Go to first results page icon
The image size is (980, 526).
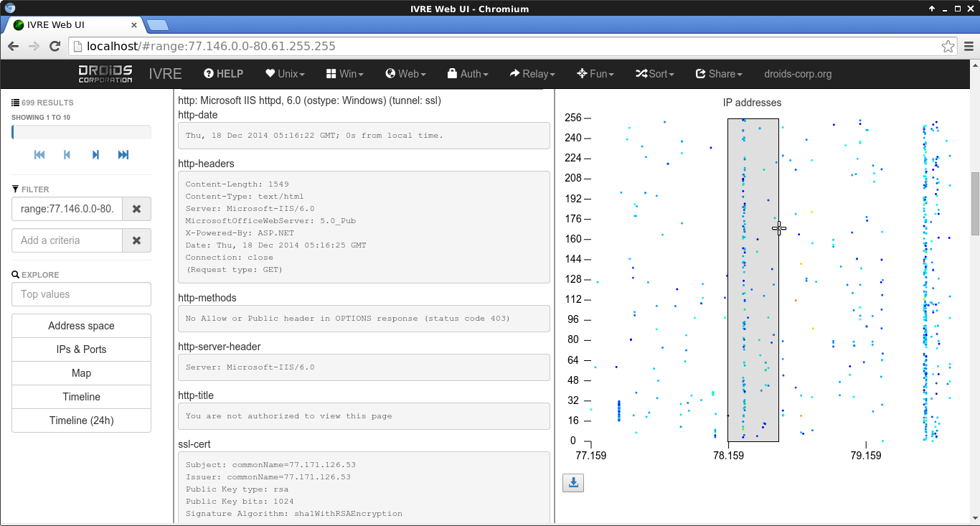(x=39, y=155)
